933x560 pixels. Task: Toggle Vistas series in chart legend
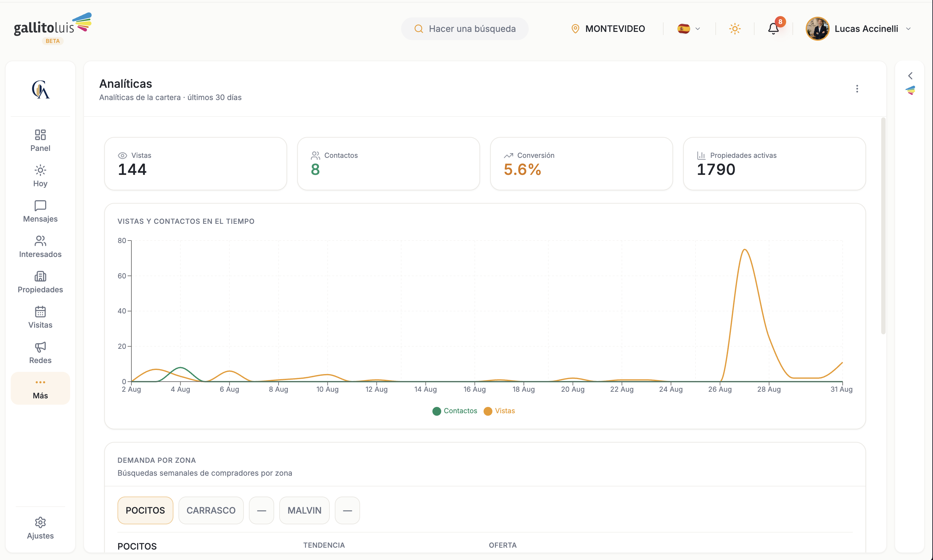coord(500,411)
